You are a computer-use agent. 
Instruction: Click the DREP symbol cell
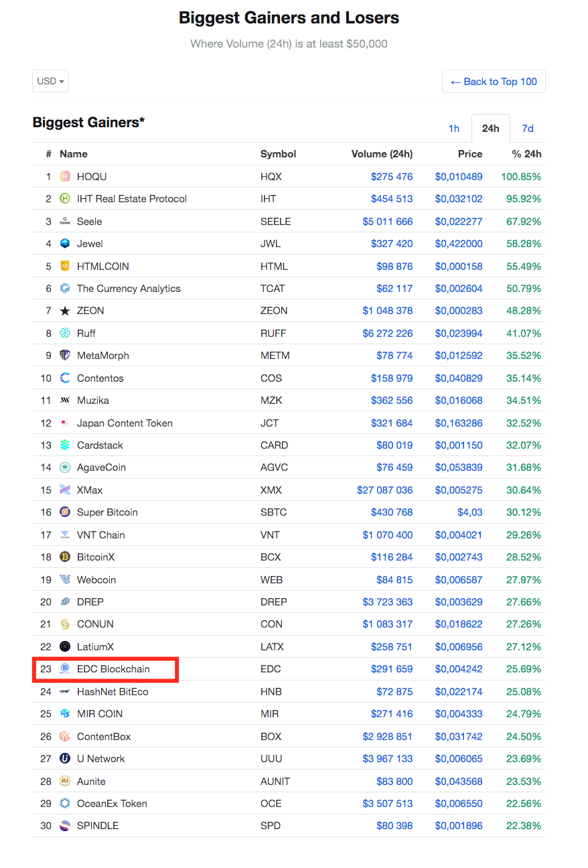[274, 602]
